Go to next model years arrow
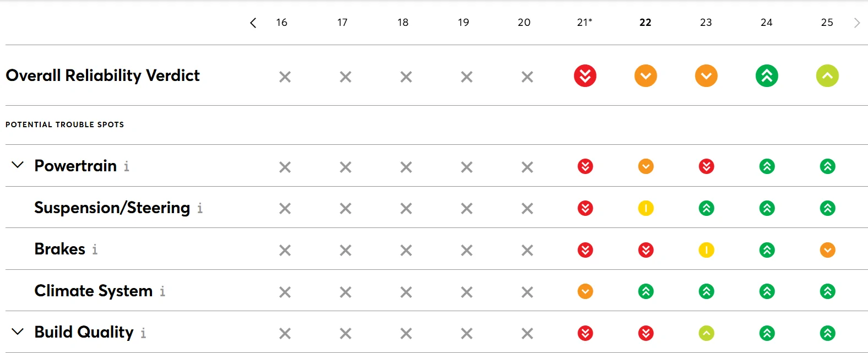868x353 pixels. [856, 23]
